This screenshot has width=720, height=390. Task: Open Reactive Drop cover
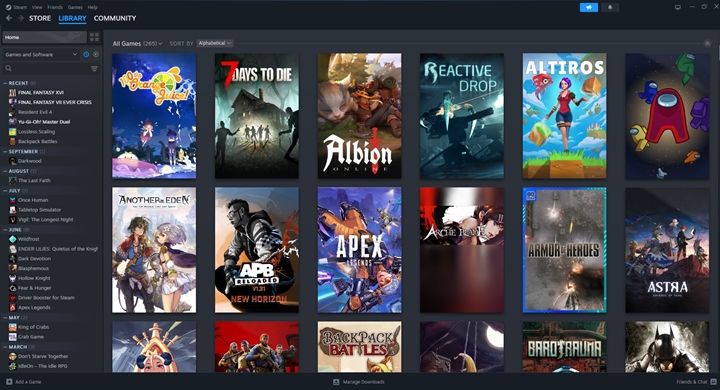pos(462,116)
